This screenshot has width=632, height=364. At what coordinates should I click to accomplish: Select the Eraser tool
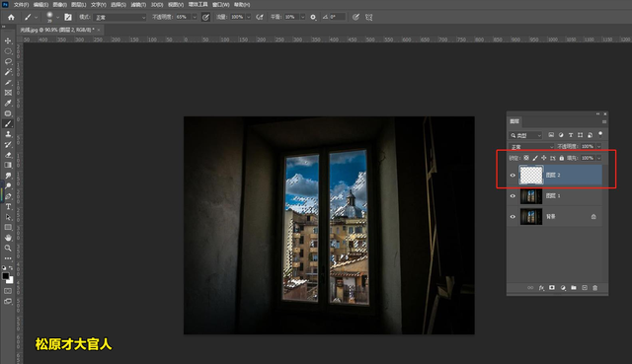(8, 155)
